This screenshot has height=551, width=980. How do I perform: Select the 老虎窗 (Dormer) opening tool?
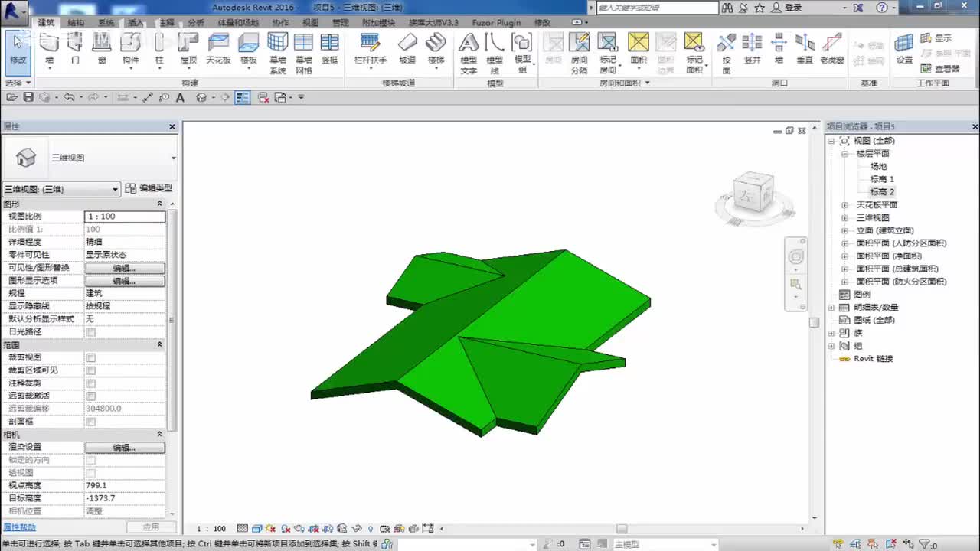(x=832, y=49)
